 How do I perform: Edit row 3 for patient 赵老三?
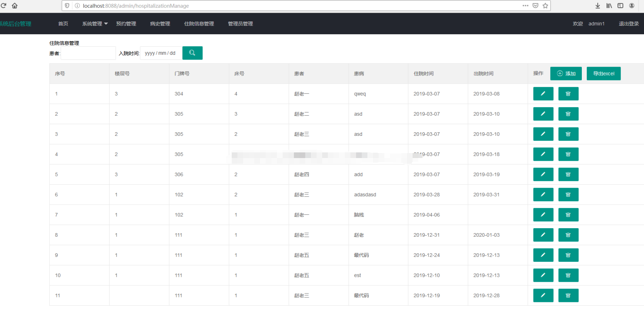(x=543, y=134)
